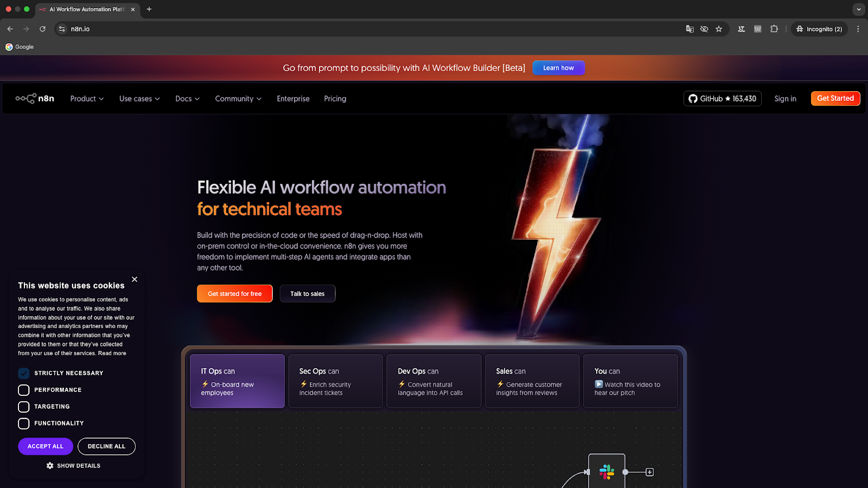Select the Sec Ops can tab
The width and height of the screenshot is (868, 488).
[x=335, y=381]
